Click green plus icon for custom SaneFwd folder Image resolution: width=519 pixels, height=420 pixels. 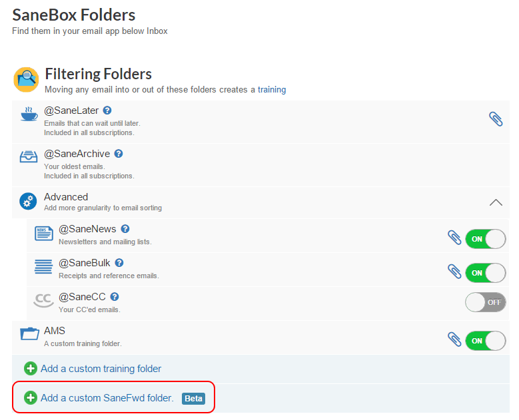[31, 398]
